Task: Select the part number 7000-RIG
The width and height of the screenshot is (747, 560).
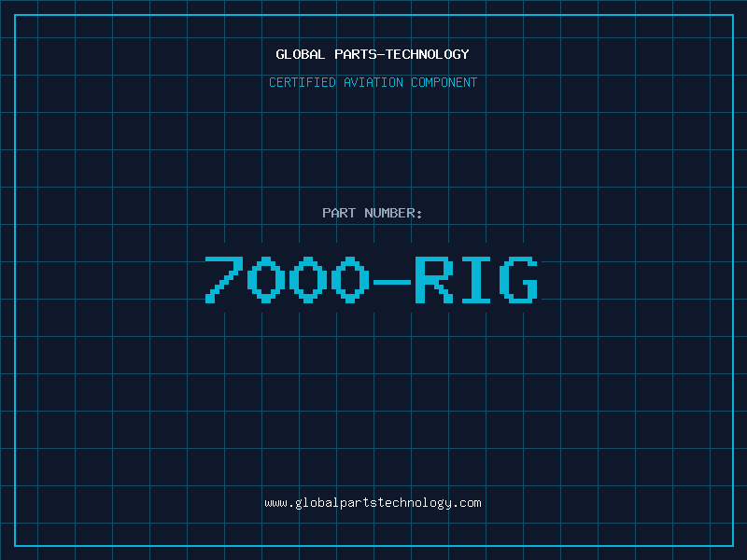Action: pos(372,279)
